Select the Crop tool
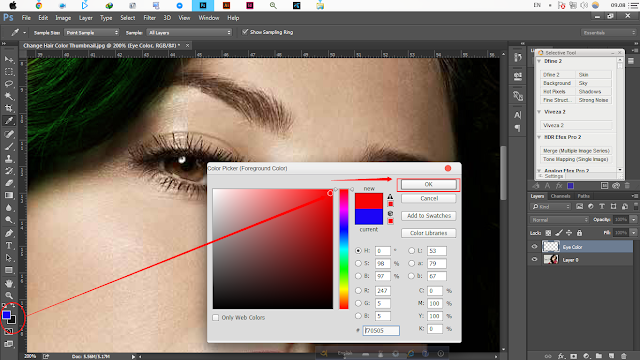This screenshot has height=360, width=640. click(9, 109)
